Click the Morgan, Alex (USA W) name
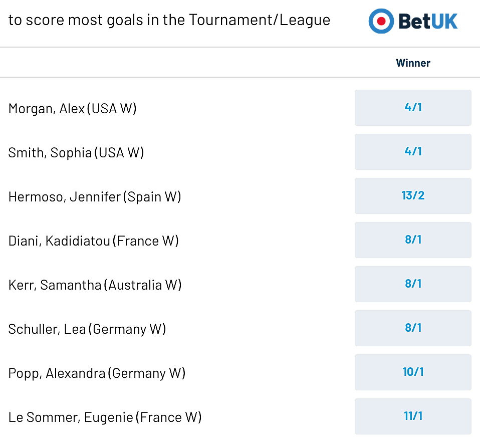 (x=72, y=109)
